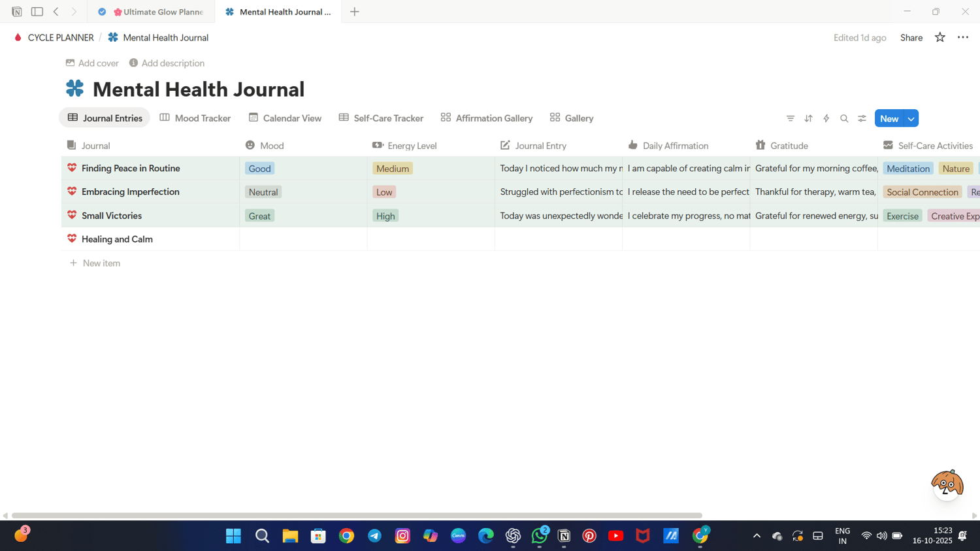980x551 pixels.
Task: Click the Share button
Action: click(x=911, y=37)
